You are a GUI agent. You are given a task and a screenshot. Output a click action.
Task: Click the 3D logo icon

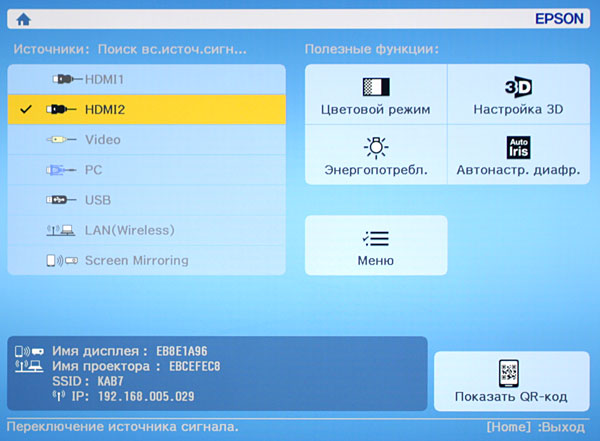tap(518, 87)
